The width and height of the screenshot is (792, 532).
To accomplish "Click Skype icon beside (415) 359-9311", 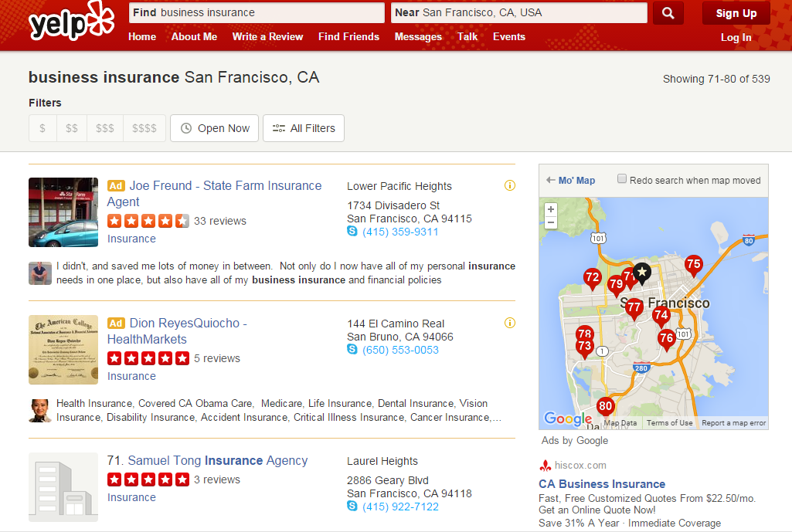I will 352,231.
